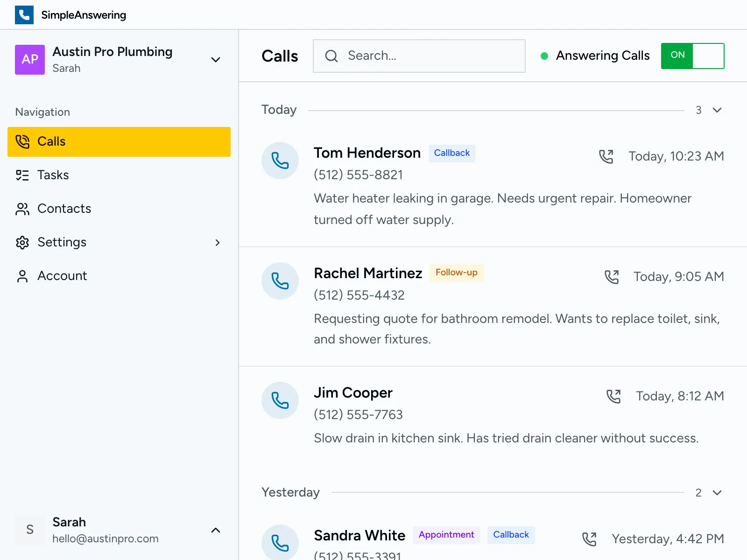Open the Account section
Viewport: 747px width, 560px height.
pos(62,276)
